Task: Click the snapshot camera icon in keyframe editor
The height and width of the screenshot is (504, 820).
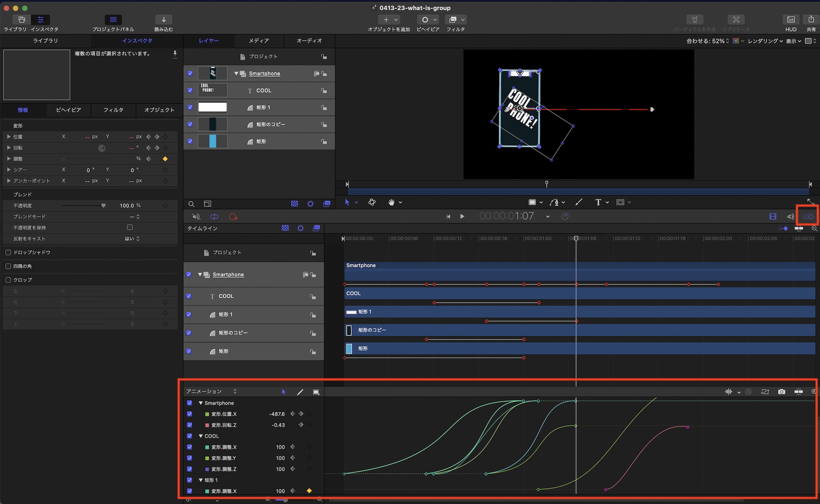Action: click(781, 392)
